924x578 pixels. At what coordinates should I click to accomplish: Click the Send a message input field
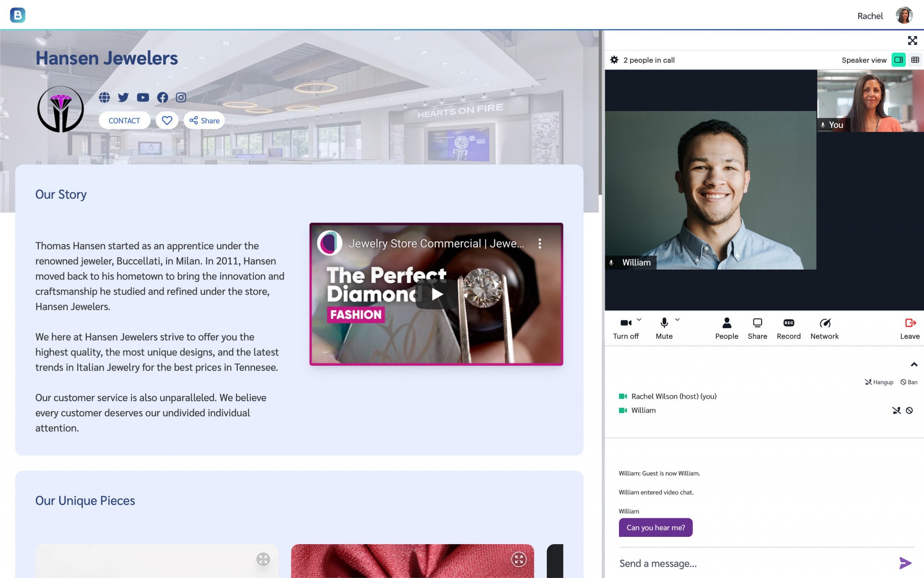point(755,563)
